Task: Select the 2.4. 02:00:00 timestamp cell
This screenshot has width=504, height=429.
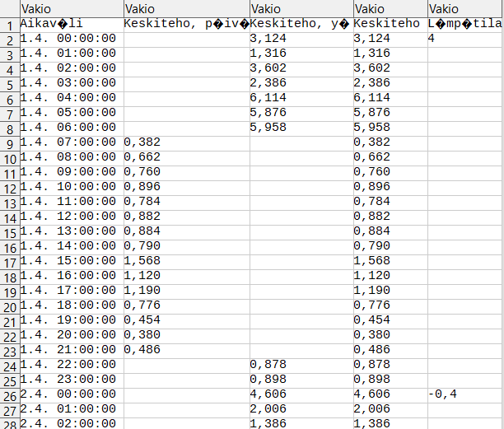Action: (x=70, y=423)
